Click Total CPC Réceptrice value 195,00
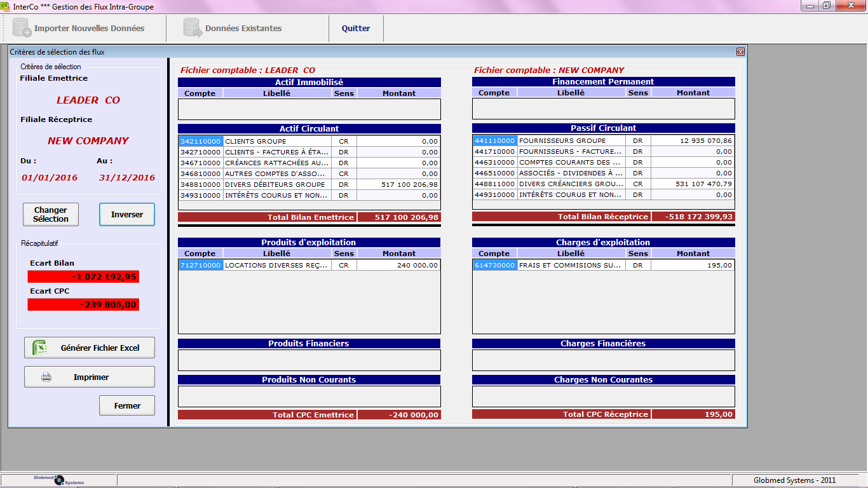Viewport: 868px width, 488px height. (693, 414)
